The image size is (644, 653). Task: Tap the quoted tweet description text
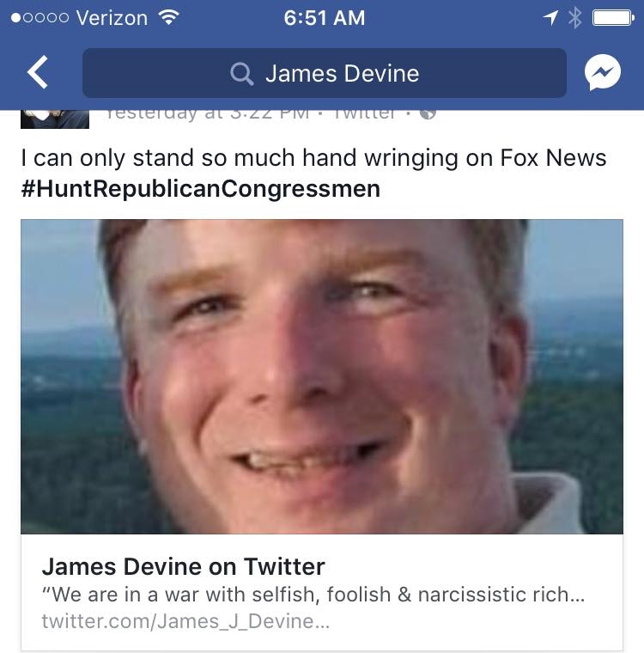pyautogui.click(x=313, y=595)
